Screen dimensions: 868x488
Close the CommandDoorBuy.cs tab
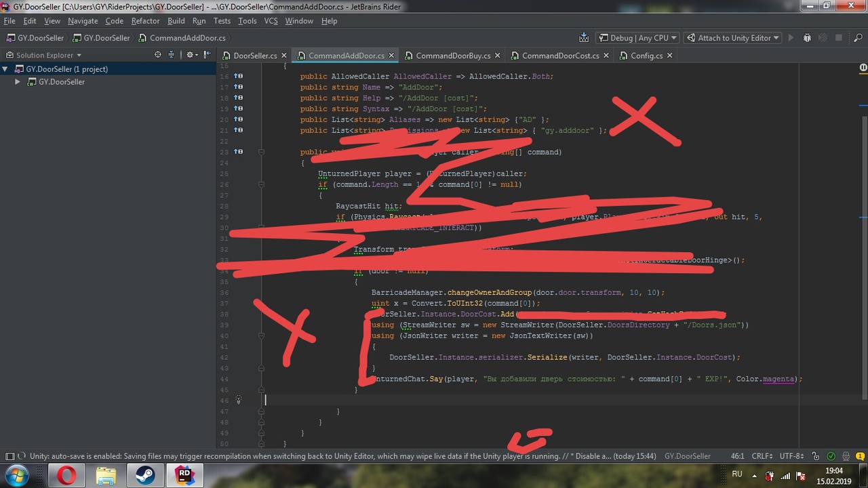tap(498, 56)
